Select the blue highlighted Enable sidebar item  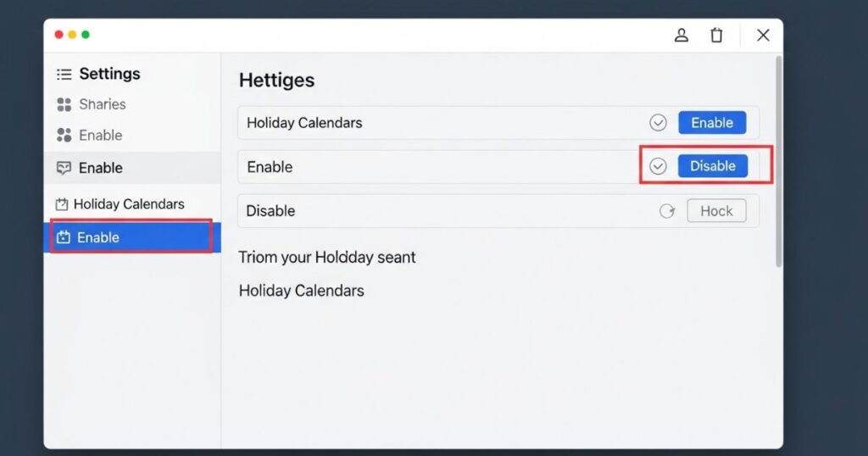tap(98, 238)
